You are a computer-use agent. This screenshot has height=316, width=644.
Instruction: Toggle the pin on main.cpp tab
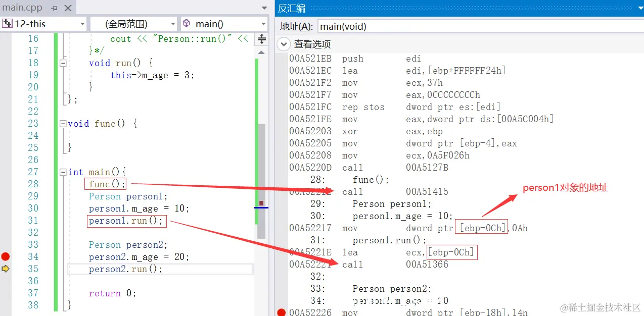tap(55, 8)
